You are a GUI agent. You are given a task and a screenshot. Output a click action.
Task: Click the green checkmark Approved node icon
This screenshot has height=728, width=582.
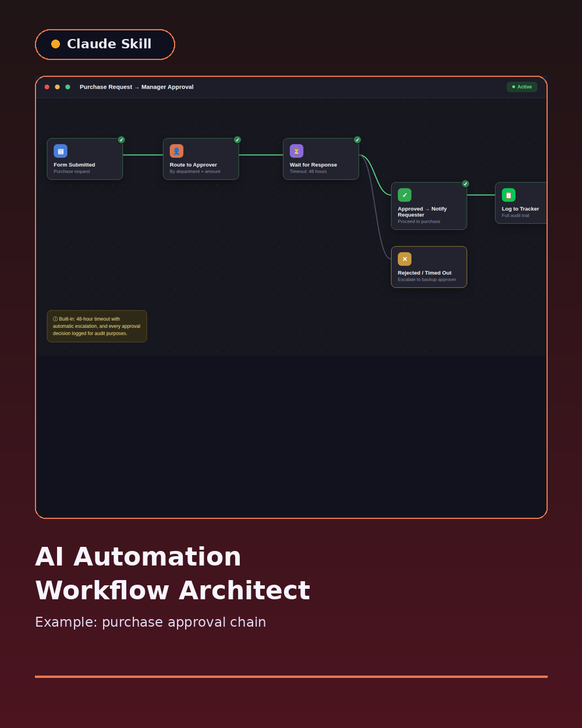pyautogui.click(x=404, y=195)
